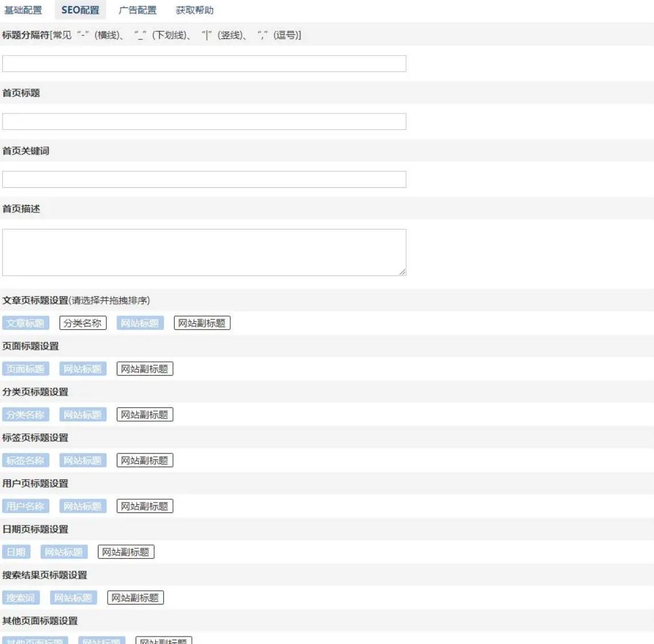Enable 网站副标题 tag in 文章页标题设置
Screen dimensions: 654x644
pos(202,323)
